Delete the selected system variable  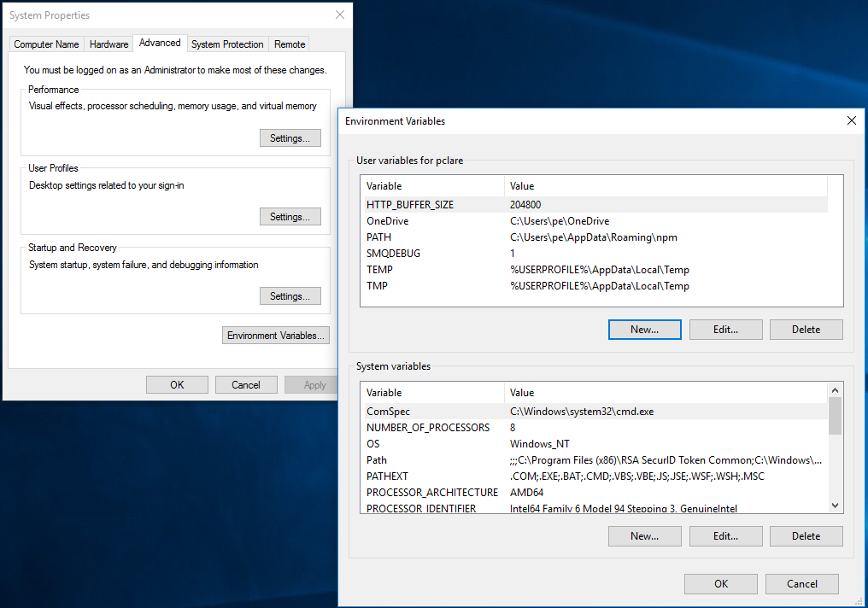806,536
